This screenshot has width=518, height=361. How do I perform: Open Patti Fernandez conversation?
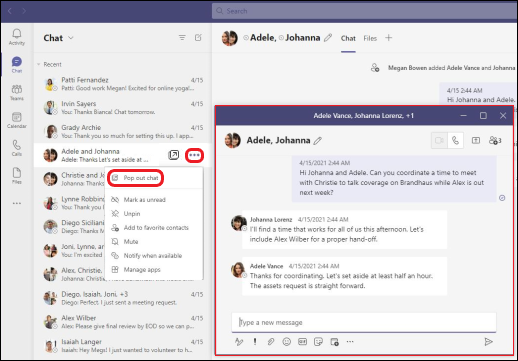(x=123, y=84)
